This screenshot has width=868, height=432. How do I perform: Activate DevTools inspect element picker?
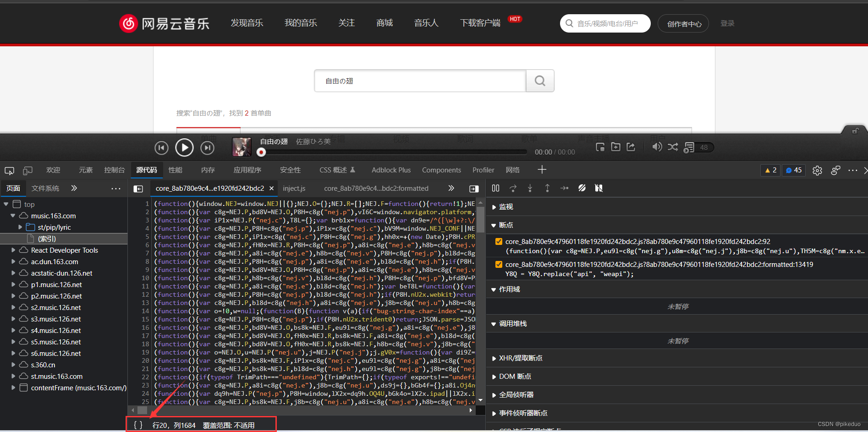pos(9,170)
